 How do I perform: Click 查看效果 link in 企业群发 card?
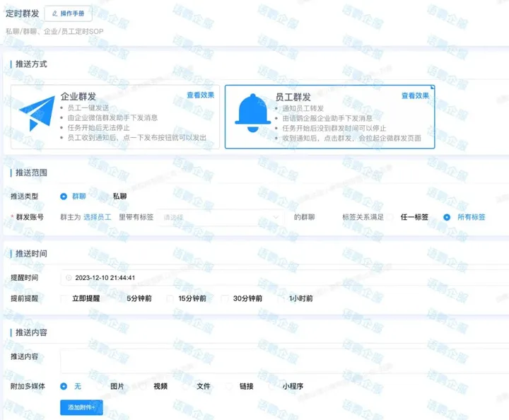200,95
